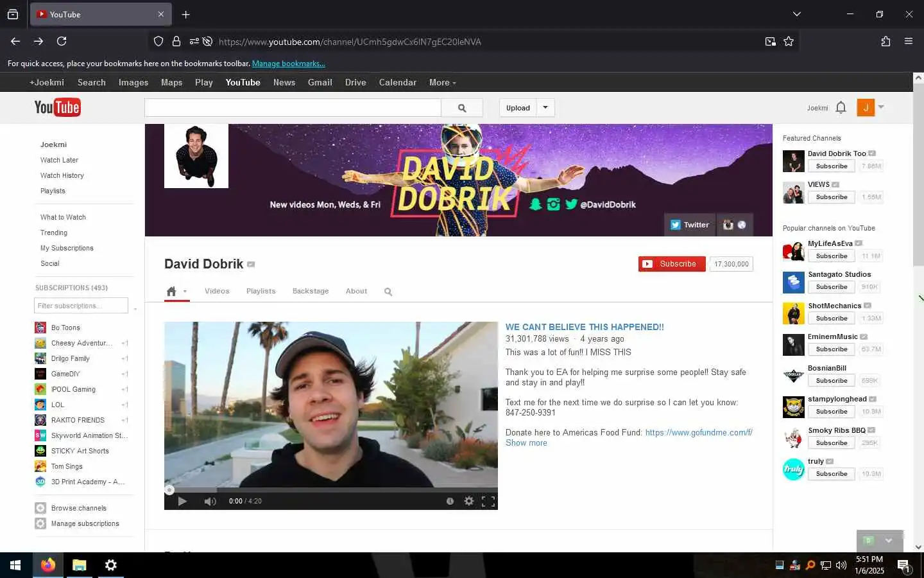Go back to the previous page
Screen dimensions: 924x578
click(15, 41)
